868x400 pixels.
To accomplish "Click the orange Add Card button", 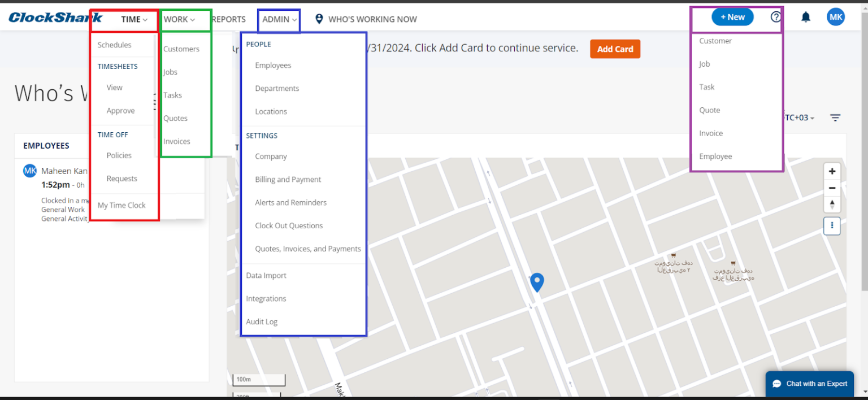I will 615,49.
